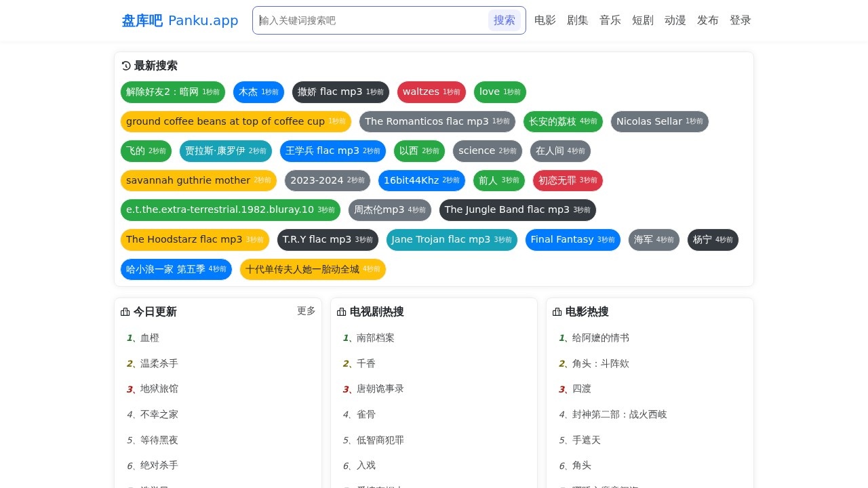Viewport: 868px width, 488px height.
Task: Select the 周杰伦mp3 tag
Action: click(390, 210)
